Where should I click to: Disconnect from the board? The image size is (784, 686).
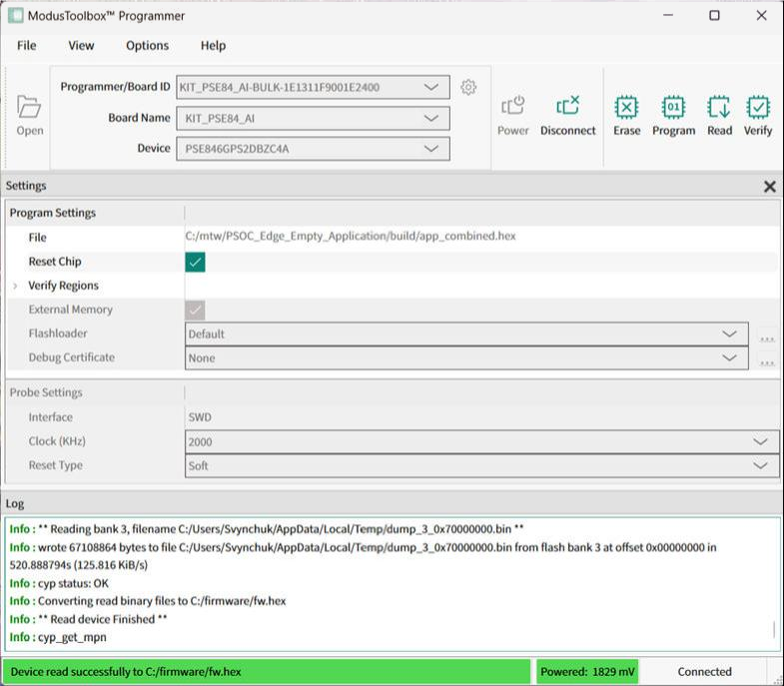[x=567, y=116]
